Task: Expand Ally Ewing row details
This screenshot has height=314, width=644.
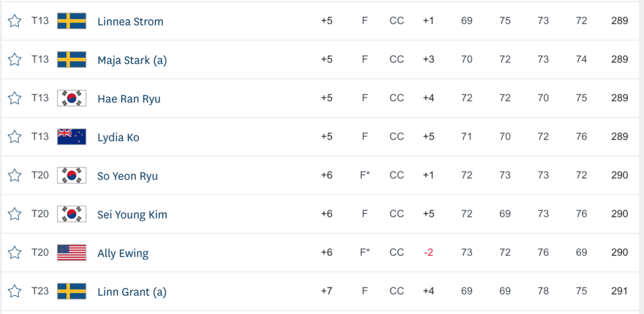Action: point(322,253)
